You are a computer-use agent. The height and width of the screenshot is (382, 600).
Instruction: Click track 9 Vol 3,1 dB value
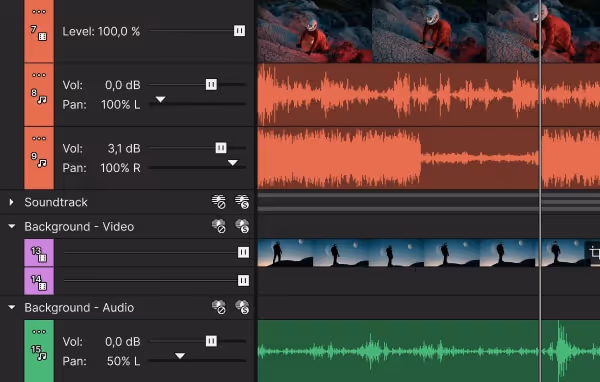click(x=124, y=149)
